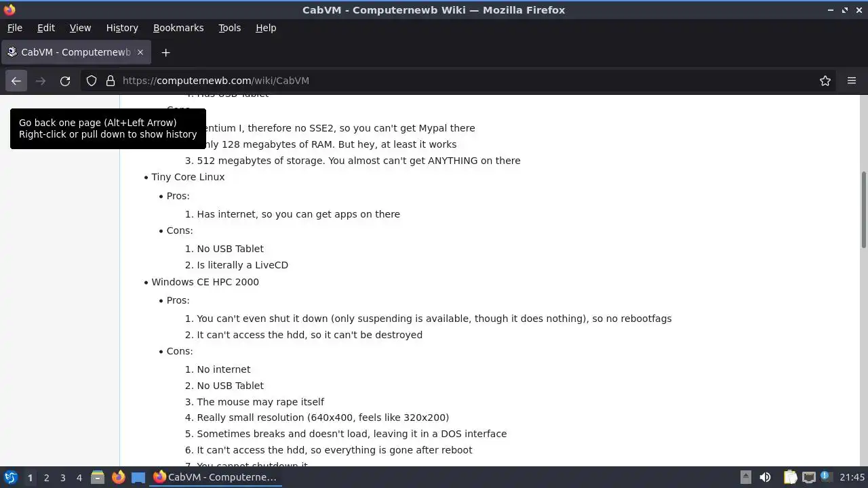Maximize the Firefox window

point(845,10)
